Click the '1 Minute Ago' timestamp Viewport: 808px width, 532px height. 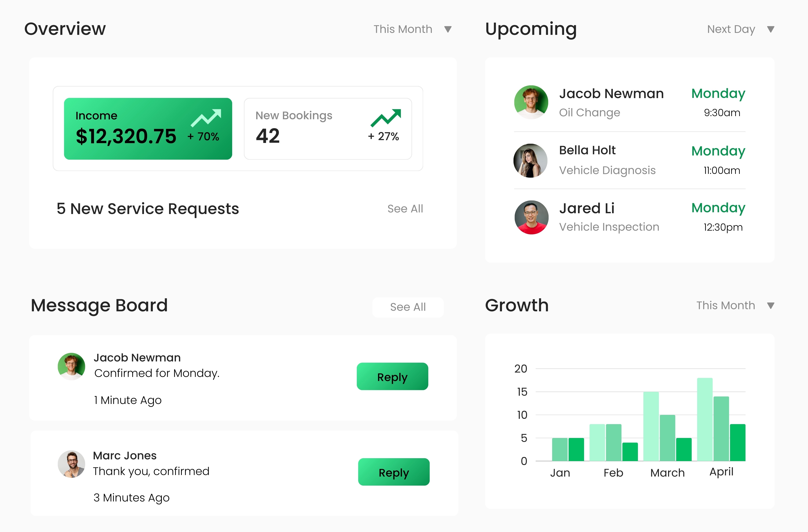point(128,400)
